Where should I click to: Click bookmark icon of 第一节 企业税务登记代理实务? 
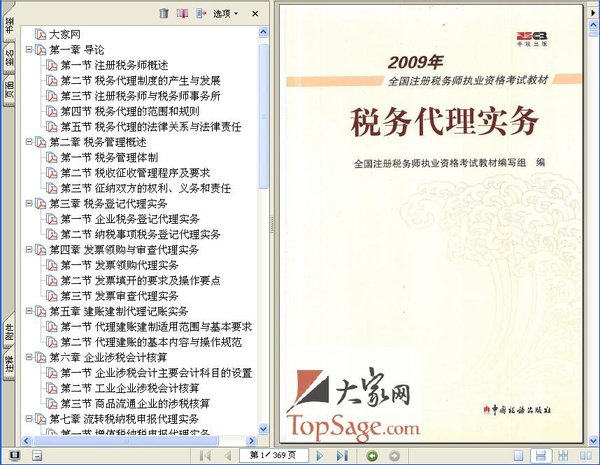click(x=52, y=219)
